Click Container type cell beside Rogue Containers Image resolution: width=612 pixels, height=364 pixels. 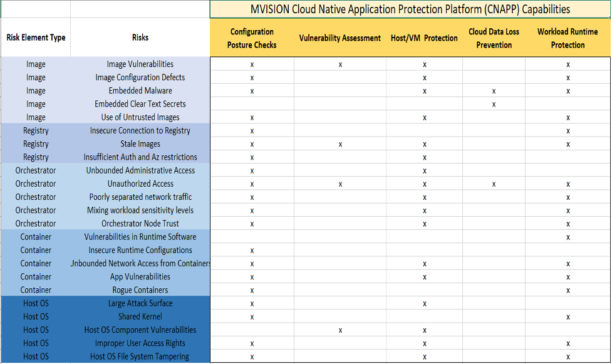point(36,290)
